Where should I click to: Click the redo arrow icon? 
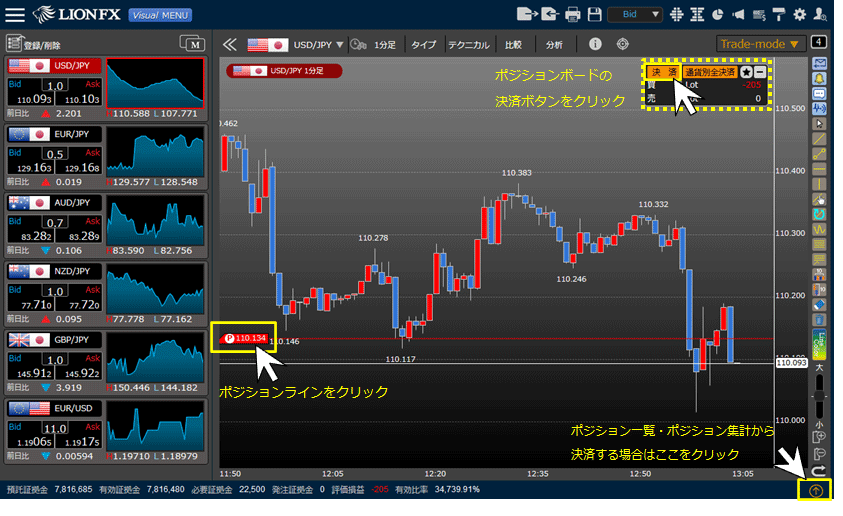pyautogui.click(x=819, y=471)
